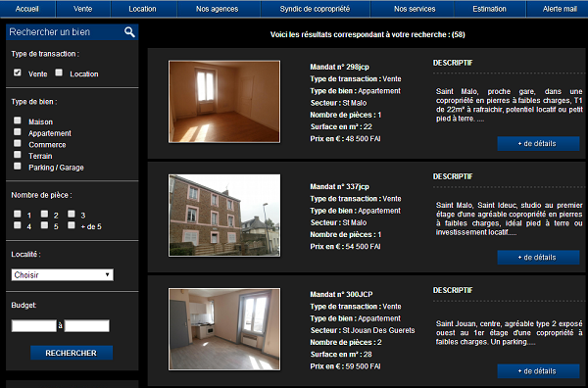Open the empty orange room photo
The width and height of the screenshot is (588, 388).
coord(224,102)
